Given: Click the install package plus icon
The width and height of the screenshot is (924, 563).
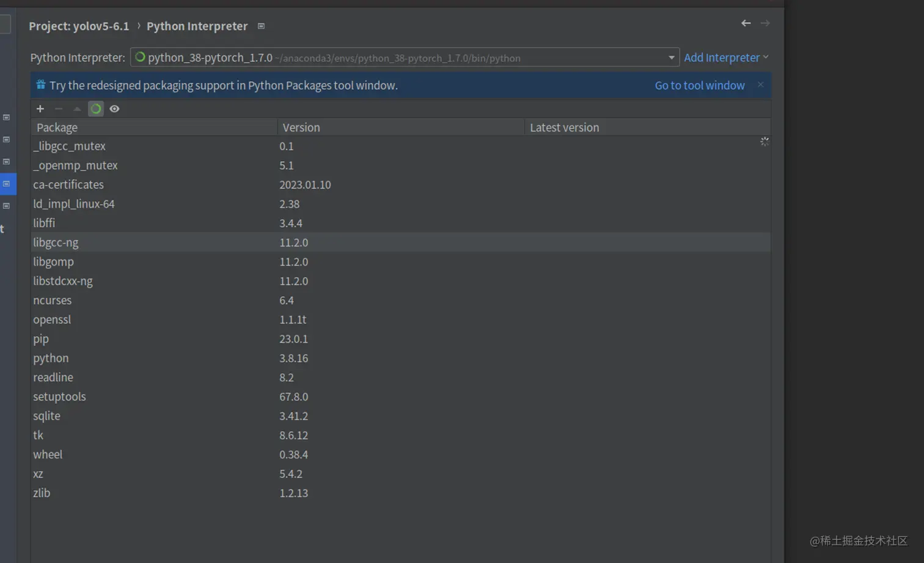Looking at the screenshot, I should point(40,109).
